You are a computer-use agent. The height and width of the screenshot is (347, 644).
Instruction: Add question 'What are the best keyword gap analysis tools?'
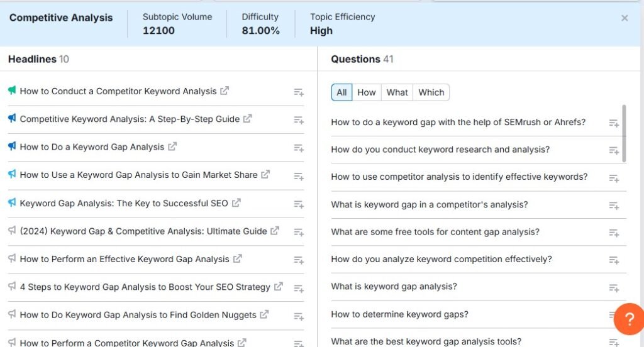(614, 343)
